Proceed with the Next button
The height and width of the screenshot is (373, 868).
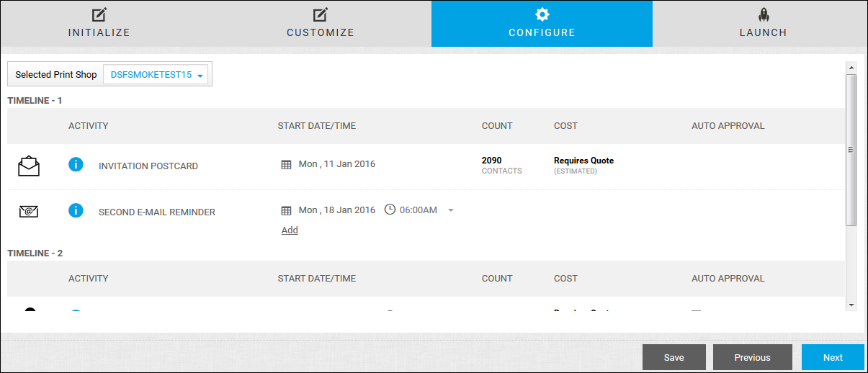(x=833, y=357)
